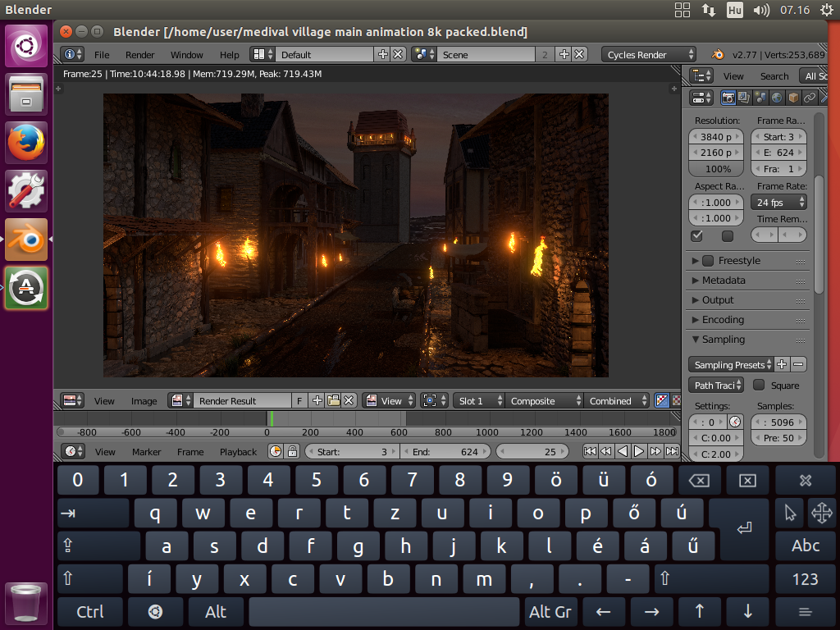Viewport: 840px width, 630px height.
Task: Toggle the timeline preview range clock
Action: pos(276,452)
